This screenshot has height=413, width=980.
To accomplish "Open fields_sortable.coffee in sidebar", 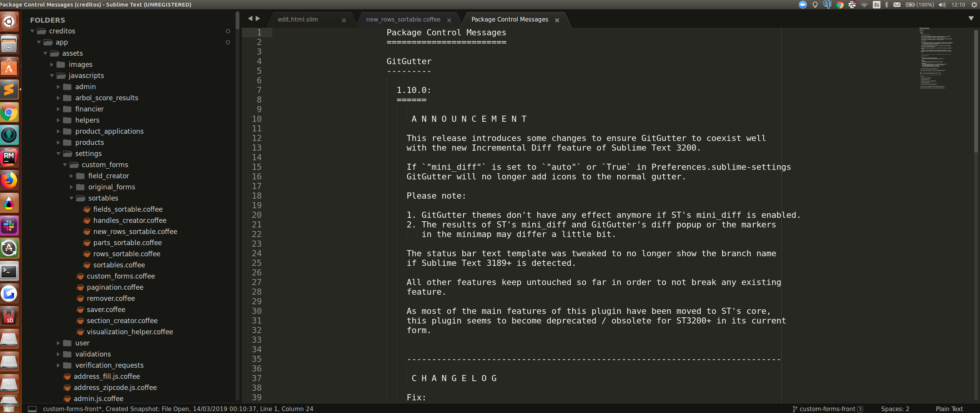I will click(128, 209).
